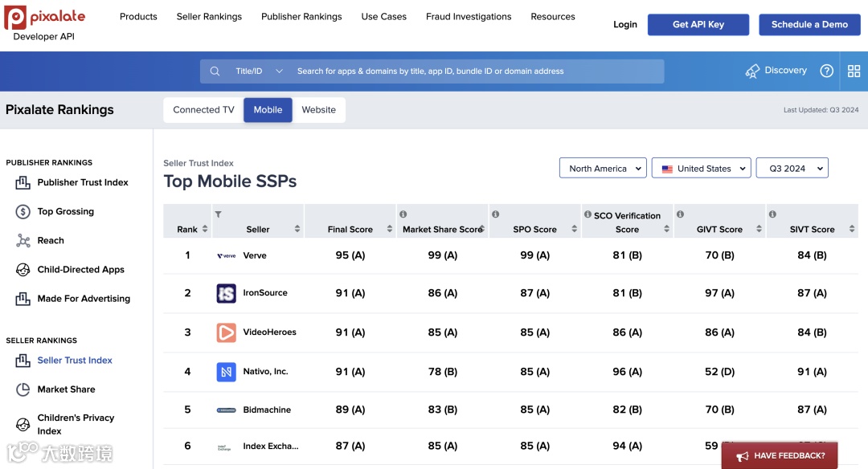Click the IronSource seller logo

tap(227, 293)
